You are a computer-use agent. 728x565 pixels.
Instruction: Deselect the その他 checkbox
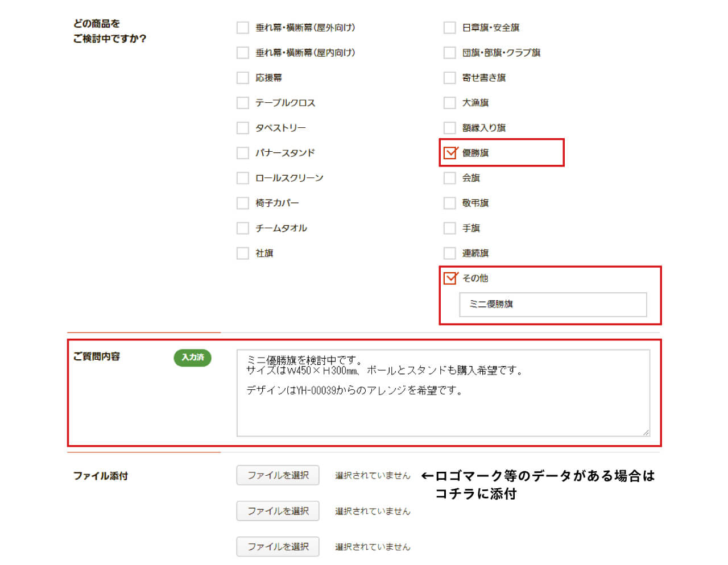click(x=450, y=277)
